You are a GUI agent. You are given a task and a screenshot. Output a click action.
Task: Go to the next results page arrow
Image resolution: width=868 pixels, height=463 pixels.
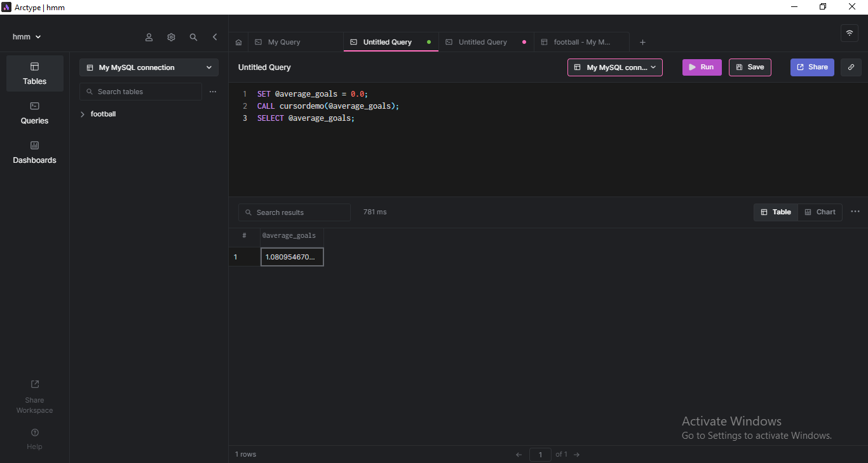pyautogui.click(x=576, y=455)
